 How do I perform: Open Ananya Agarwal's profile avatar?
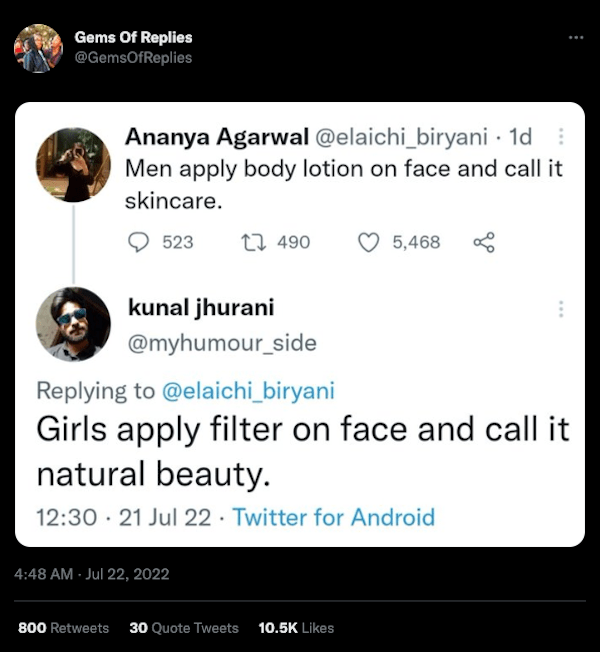point(73,165)
